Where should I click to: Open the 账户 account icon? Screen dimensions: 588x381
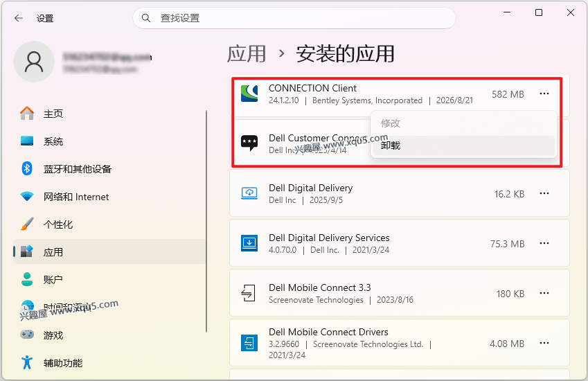[x=27, y=279]
